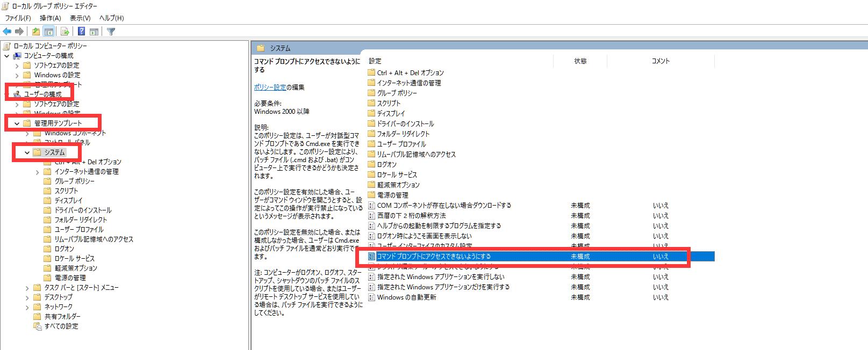Expand the インターネット通信の管理 tree node
Viewport: 868px width, 350px height.
pos(38,172)
